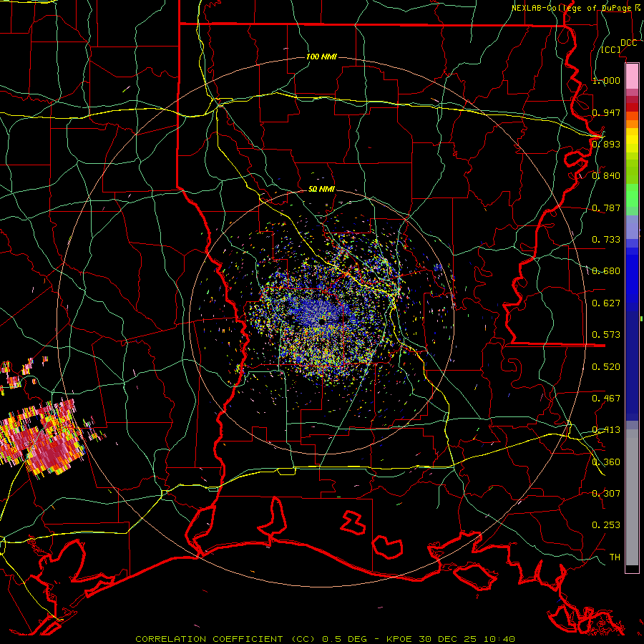The image size is (644, 644).
Task: Select the 0.787 scale value
Action: click(x=606, y=208)
